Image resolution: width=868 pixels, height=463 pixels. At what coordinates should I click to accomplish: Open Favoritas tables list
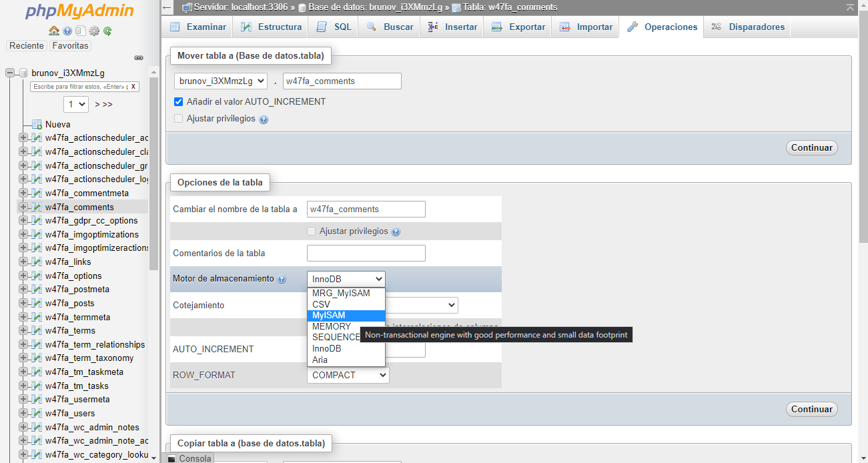coord(70,46)
